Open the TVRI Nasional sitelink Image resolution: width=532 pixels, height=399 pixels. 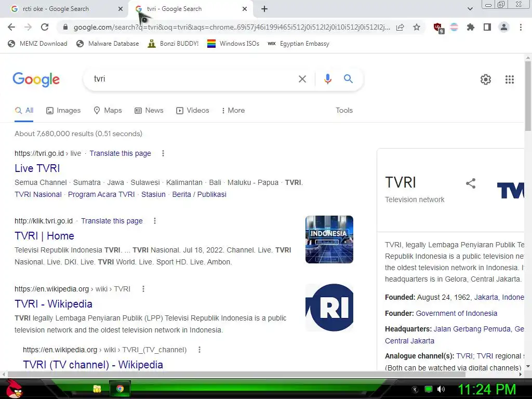tap(38, 194)
